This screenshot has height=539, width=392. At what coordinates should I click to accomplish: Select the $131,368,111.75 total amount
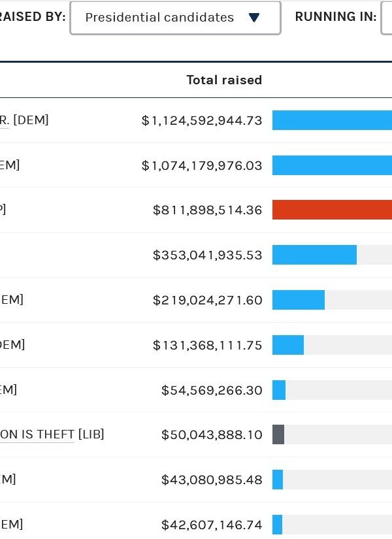pos(207,345)
